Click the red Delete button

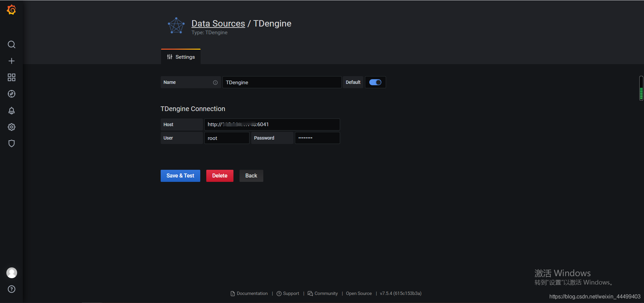(220, 176)
